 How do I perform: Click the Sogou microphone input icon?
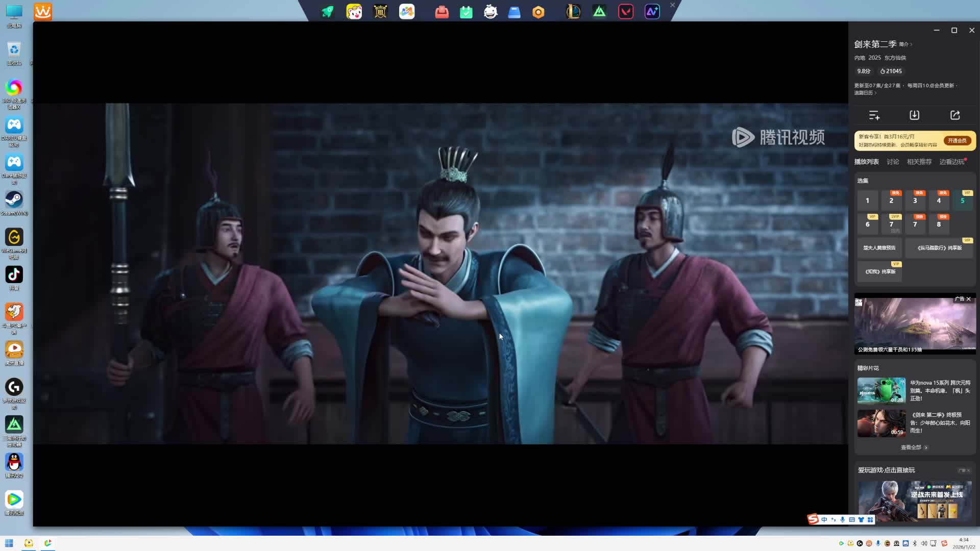843,519
